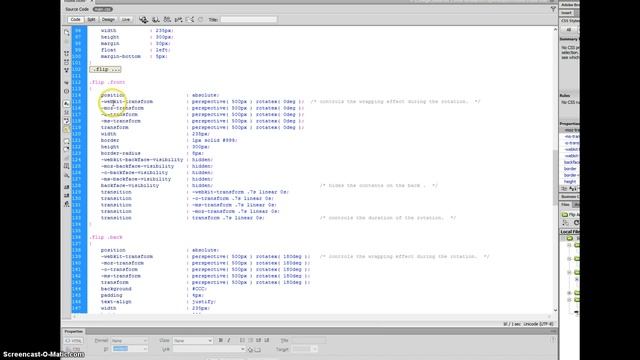
Task: Click the Text Indent icon in Properties
Action: 267,340
